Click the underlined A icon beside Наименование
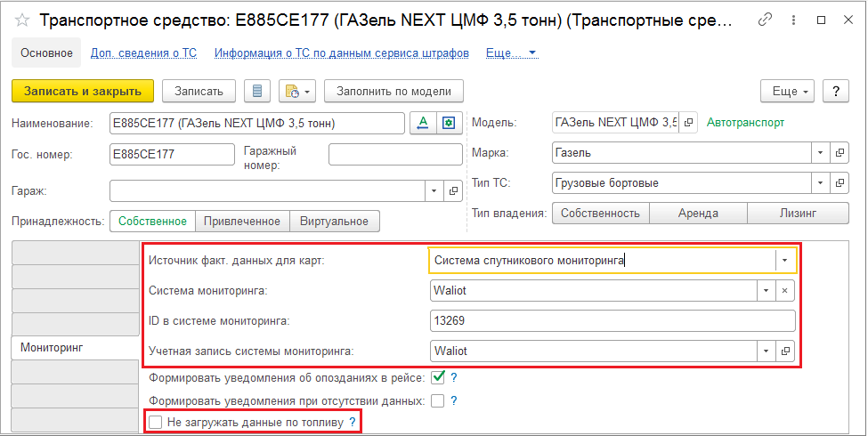The width and height of the screenshot is (868, 436). click(424, 123)
